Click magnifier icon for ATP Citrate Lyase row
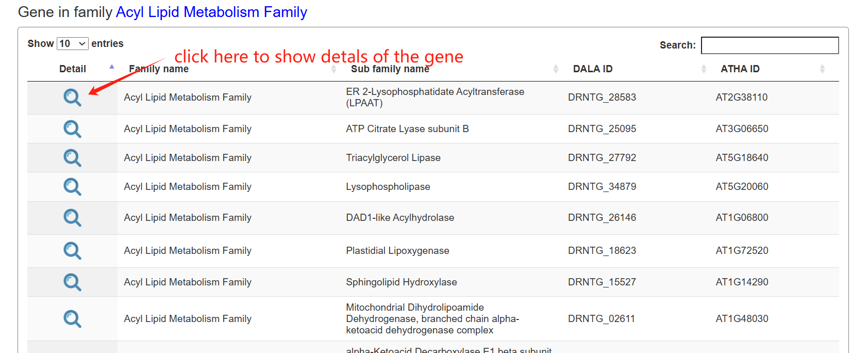868x353 pixels. coord(72,129)
